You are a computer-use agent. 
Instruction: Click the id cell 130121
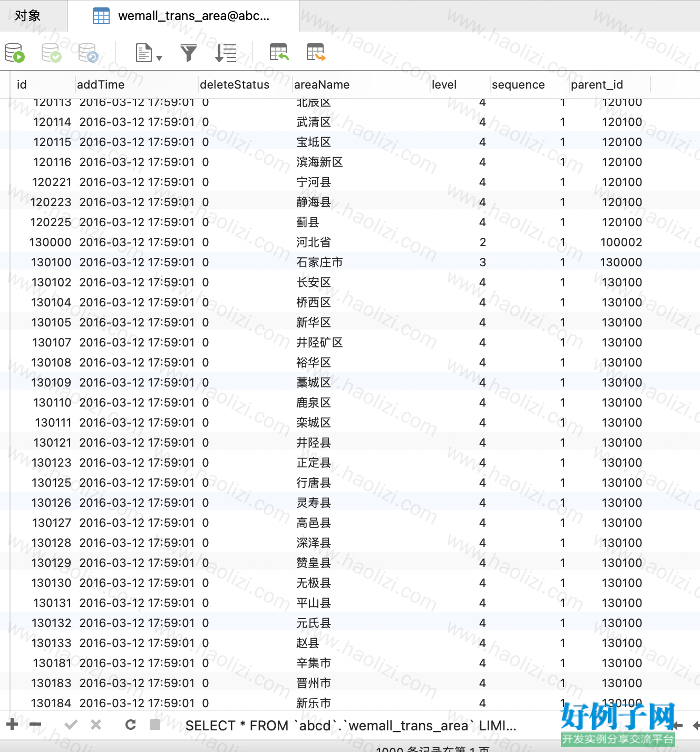(x=52, y=442)
